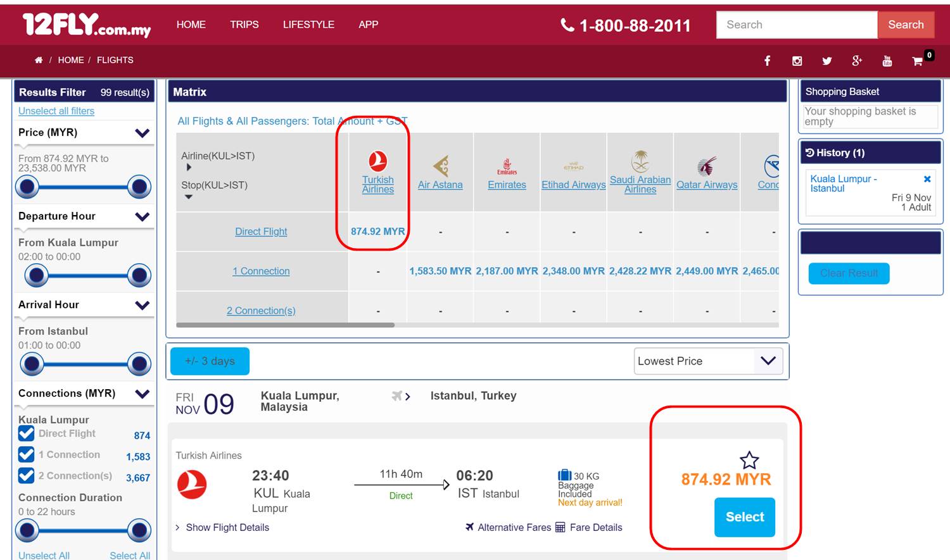Viewport: 950px width, 560px height.
Task: Toggle the 1 Connection checkbox
Action: [27, 454]
